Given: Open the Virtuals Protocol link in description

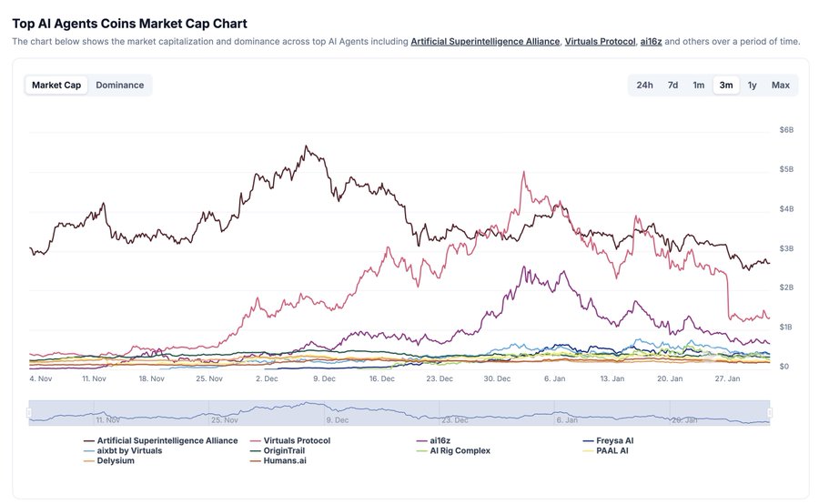Looking at the screenshot, I should pyautogui.click(x=599, y=42).
